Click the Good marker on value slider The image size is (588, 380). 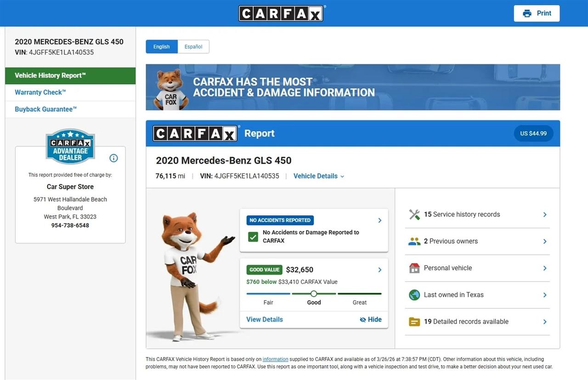(x=314, y=294)
